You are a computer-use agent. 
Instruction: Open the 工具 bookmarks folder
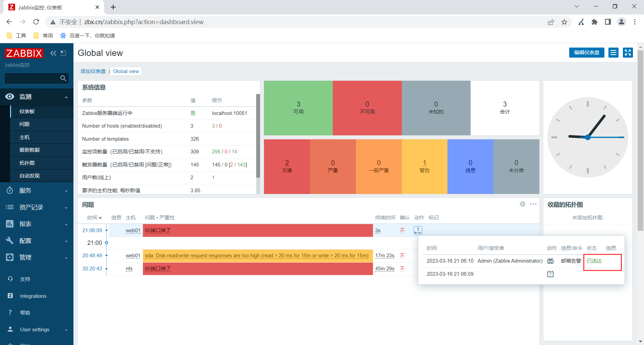[16, 36]
